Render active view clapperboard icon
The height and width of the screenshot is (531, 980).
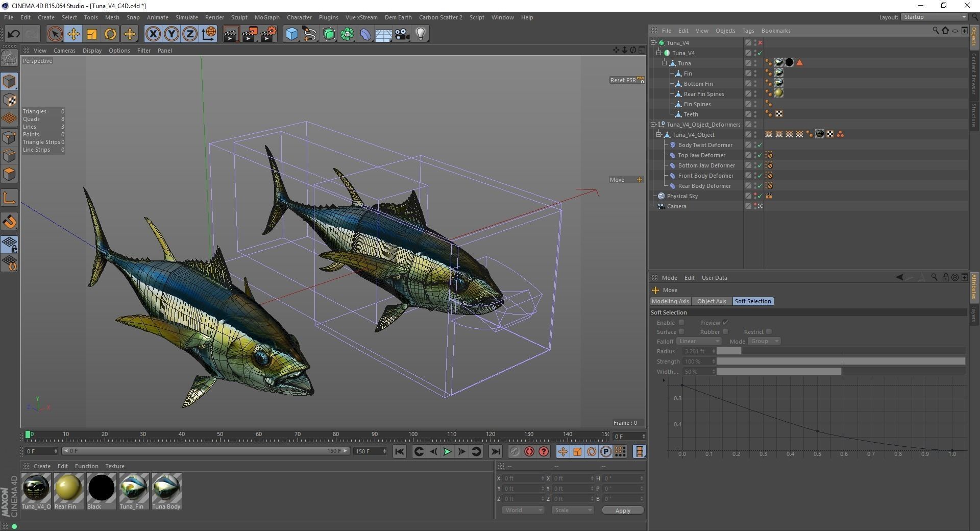coord(231,34)
